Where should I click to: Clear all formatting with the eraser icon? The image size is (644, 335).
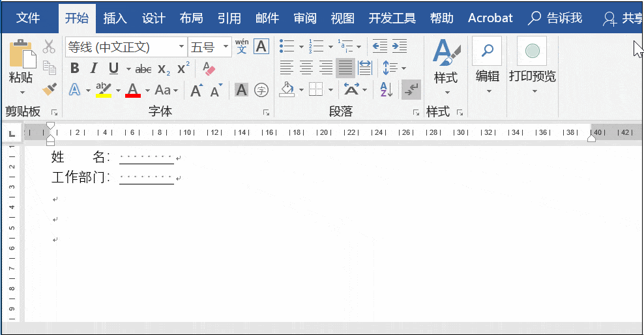[x=209, y=68]
